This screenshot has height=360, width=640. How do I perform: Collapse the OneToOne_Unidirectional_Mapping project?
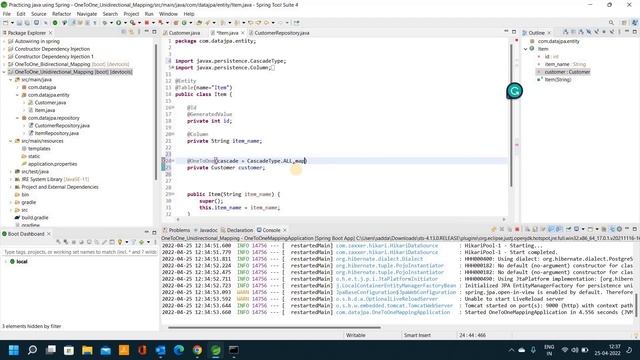coord(4,72)
